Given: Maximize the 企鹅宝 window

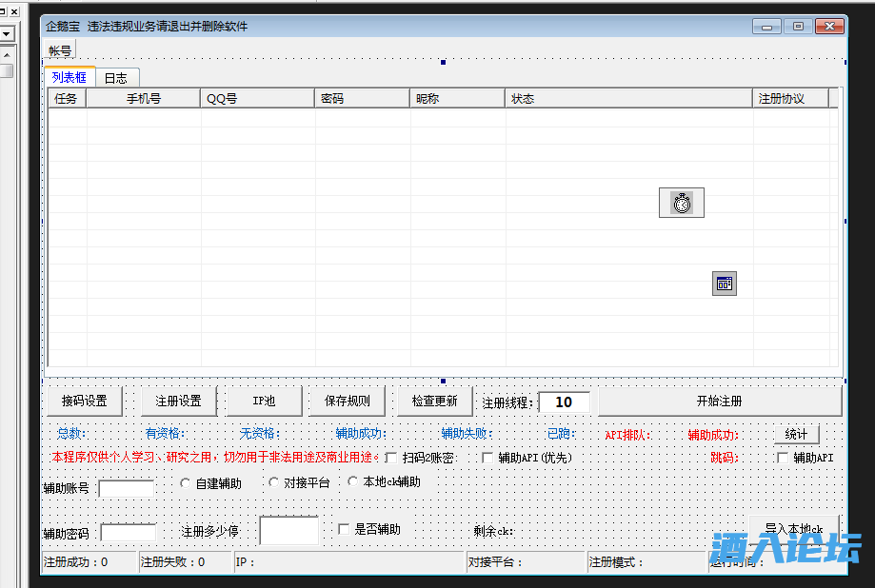Looking at the screenshot, I should (x=798, y=27).
